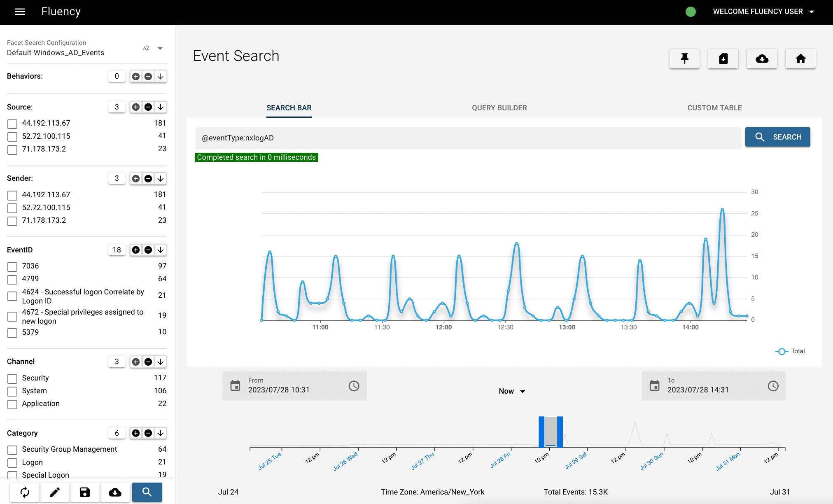Expand Category list with down arrow
Screen dimensions: 833x504
pos(161,433)
